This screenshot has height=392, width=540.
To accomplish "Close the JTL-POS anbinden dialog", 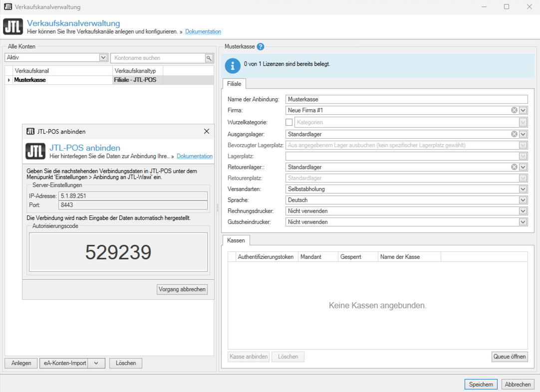I will click(207, 132).
